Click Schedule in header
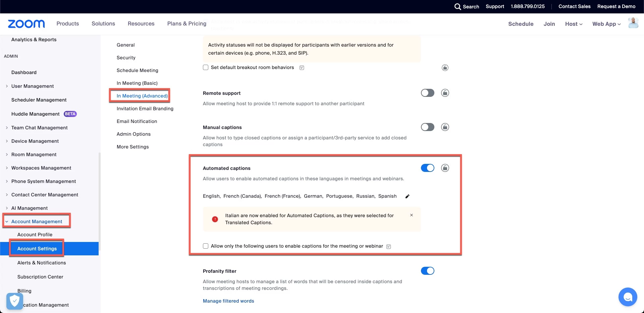Viewport: 644px width, 313px height. (x=521, y=24)
